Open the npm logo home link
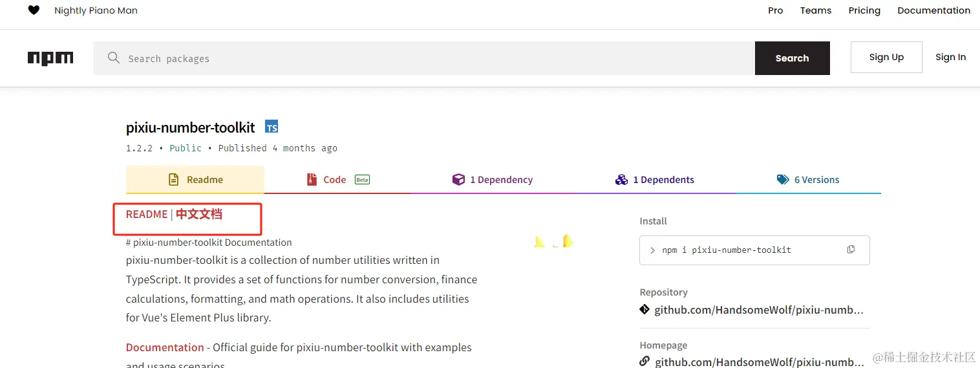980x368 pixels. (x=50, y=58)
